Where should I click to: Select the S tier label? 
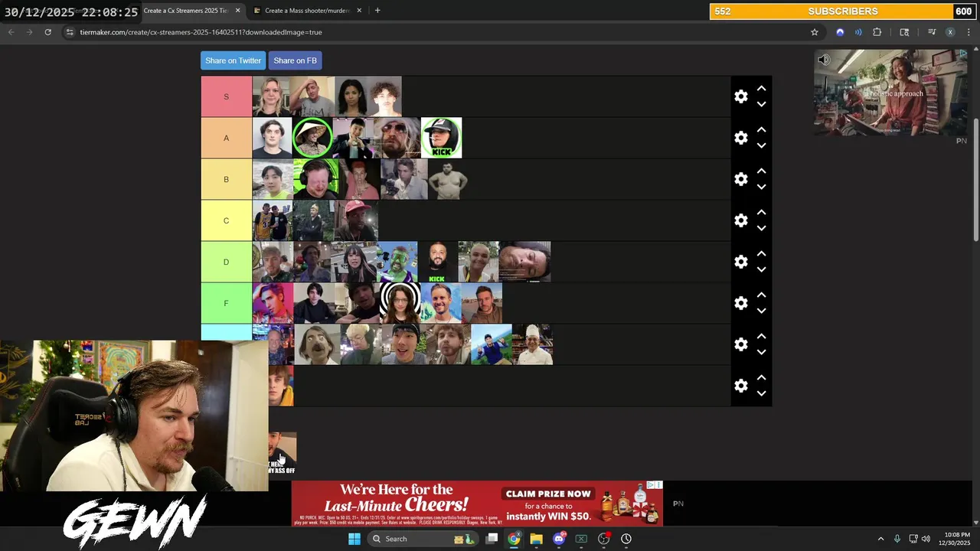pyautogui.click(x=226, y=96)
